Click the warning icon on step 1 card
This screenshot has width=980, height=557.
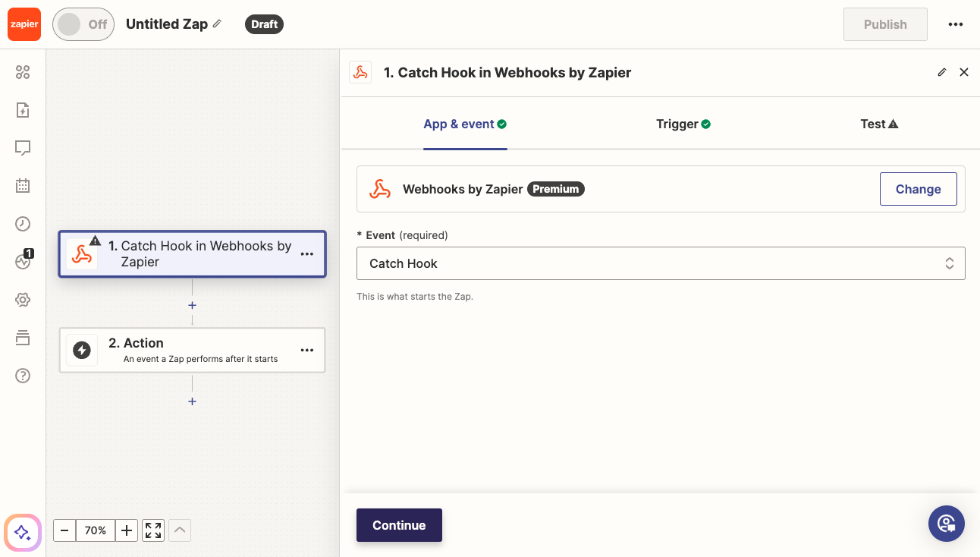tap(95, 241)
